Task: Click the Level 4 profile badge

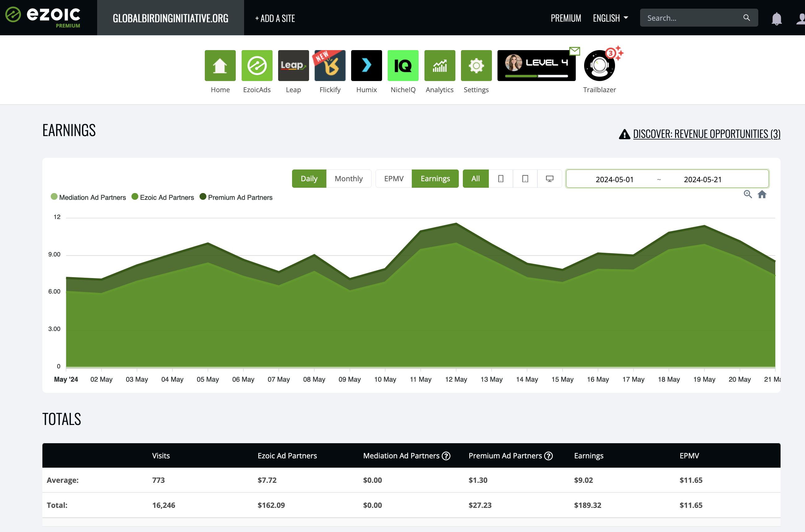Action: tap(536, 66)
